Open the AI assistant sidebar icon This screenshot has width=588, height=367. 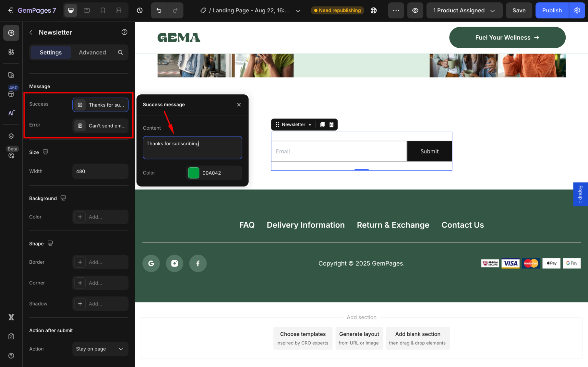click(x=11, y=113)
